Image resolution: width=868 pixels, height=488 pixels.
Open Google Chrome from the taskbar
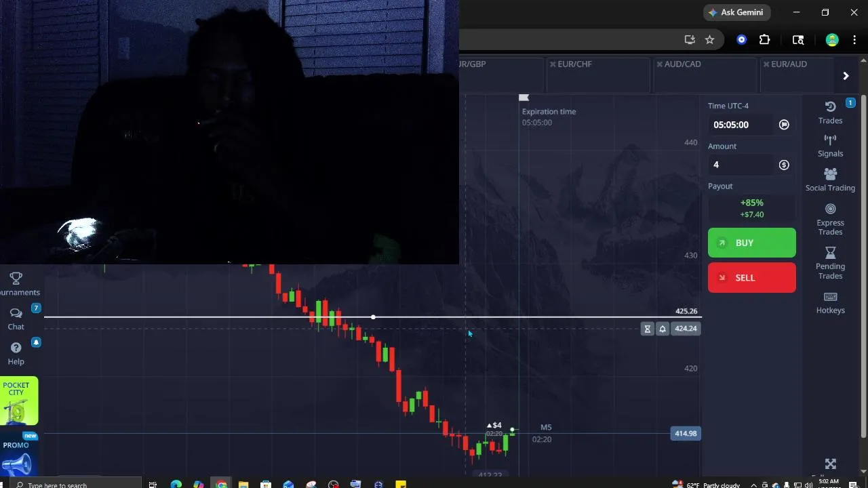[x=221, y=484]
